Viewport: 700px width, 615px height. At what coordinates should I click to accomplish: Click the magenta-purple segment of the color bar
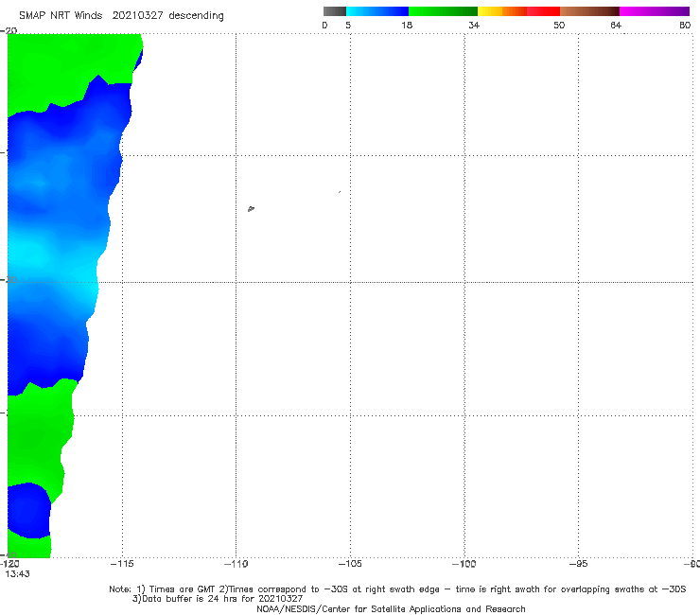[655, 11]
